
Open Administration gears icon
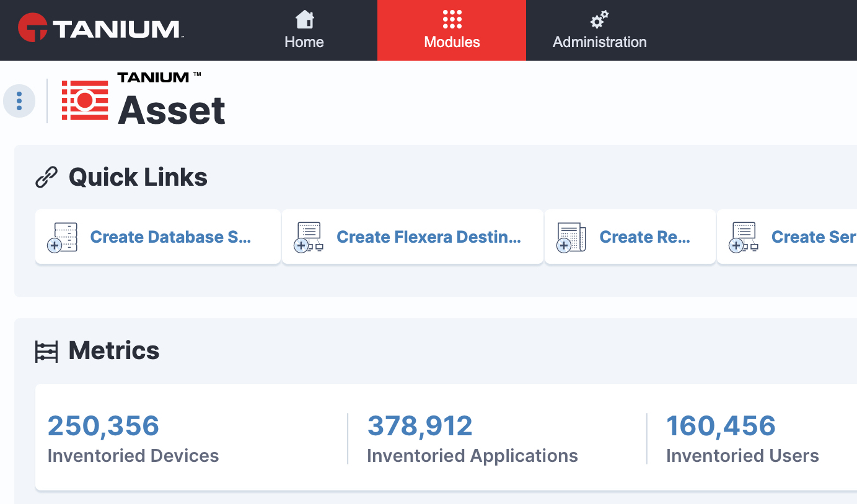click(599, 20)
